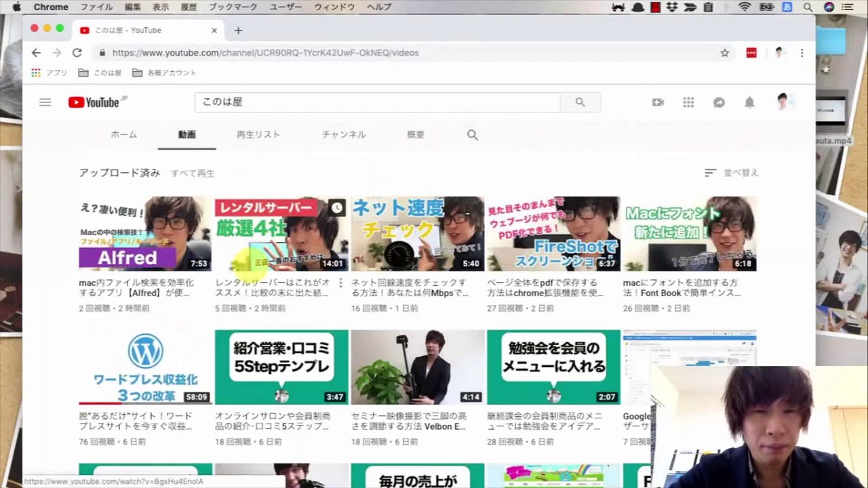Open video title macにフォントを追加する方法

(x=682, y=288)
